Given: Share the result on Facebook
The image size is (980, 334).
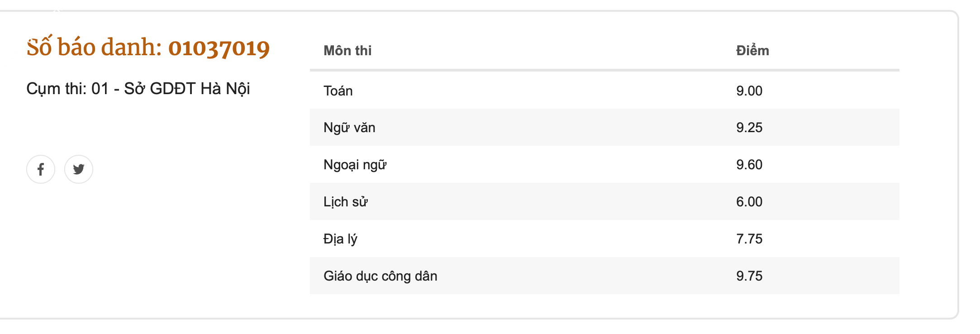Looking at the screenshot, I should click(x=41, y=169).
